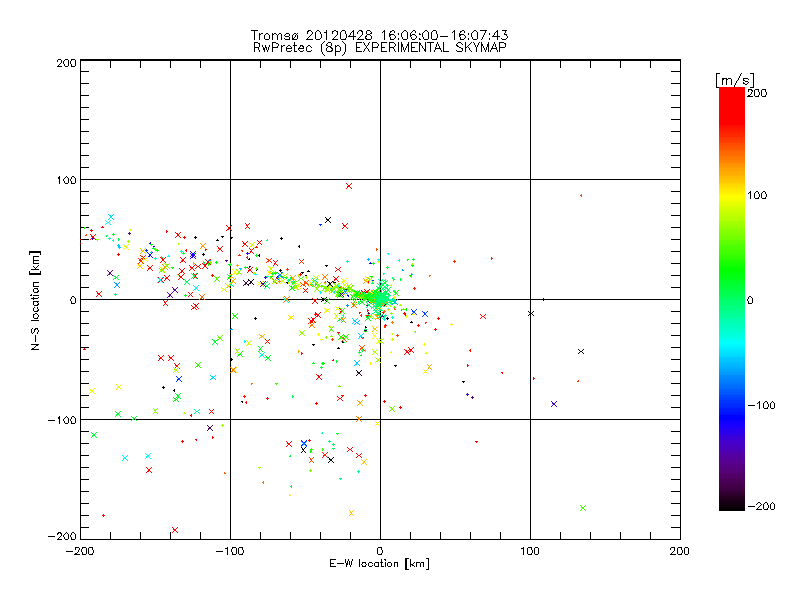This screenshot has height=600, width=800.
Task: Click the red cross nearest the -200 km N-S edge
Action: [175, 530]
